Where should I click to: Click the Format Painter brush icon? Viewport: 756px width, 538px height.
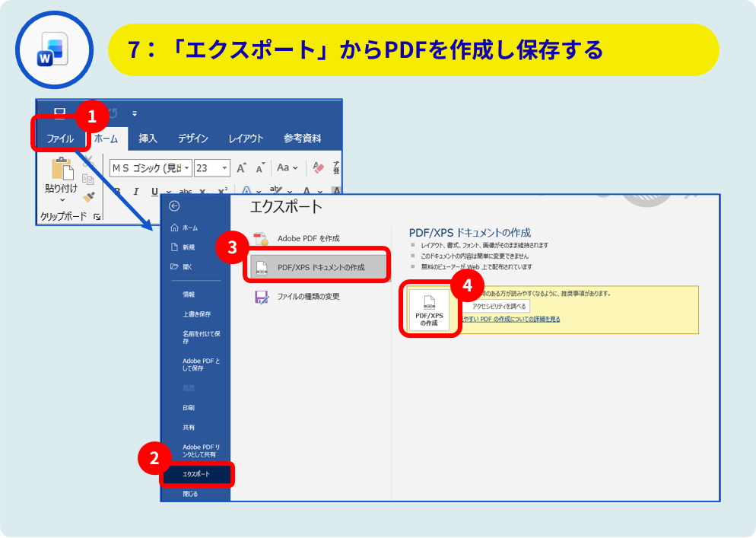(x=88, y=197)
